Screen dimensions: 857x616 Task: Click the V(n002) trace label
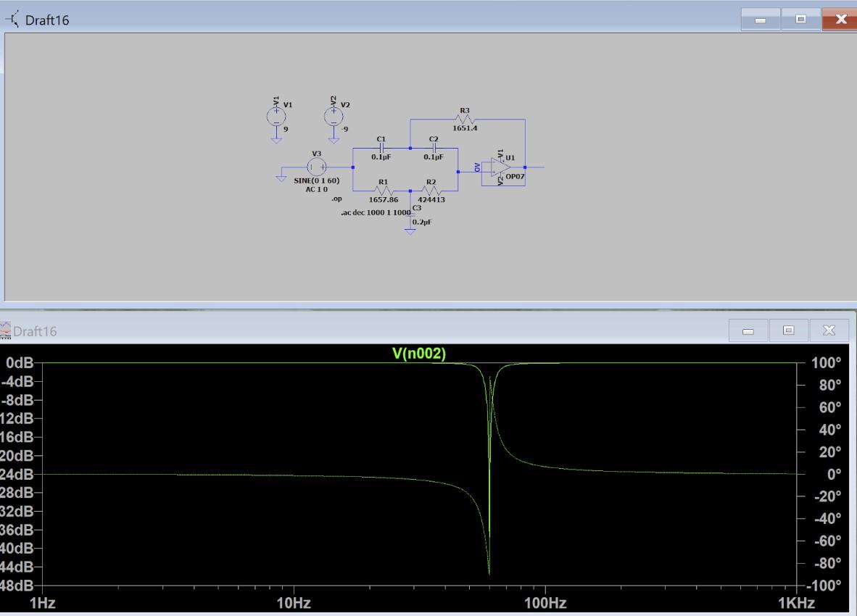(x=419, y=354)
